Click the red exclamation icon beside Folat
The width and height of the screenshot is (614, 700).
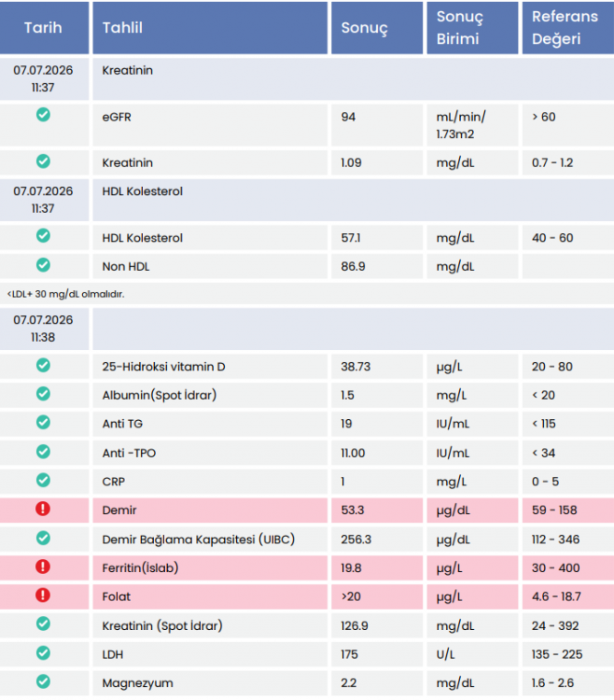43,595
